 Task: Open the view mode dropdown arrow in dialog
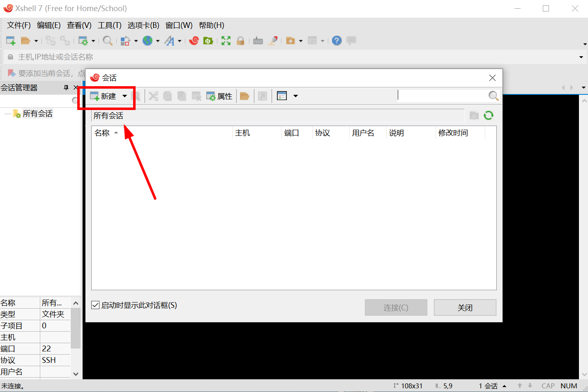point(295,96)
